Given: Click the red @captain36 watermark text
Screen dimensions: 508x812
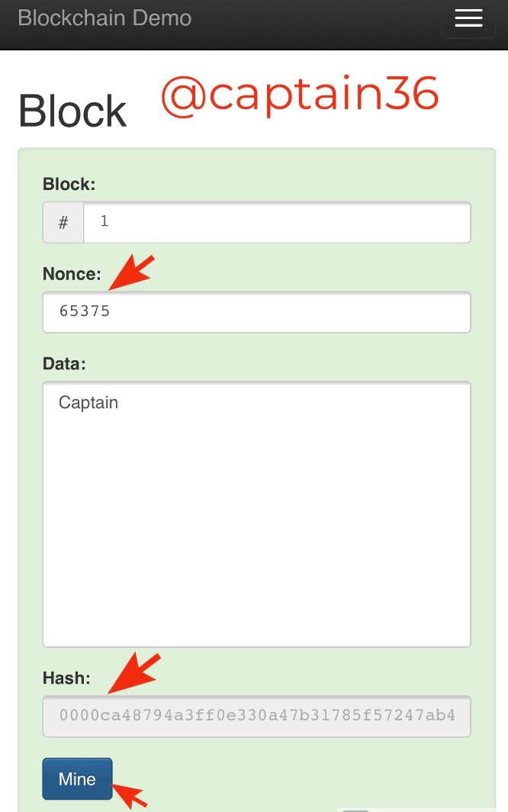Looking at the screenshot, I should [x=300, y=95].
